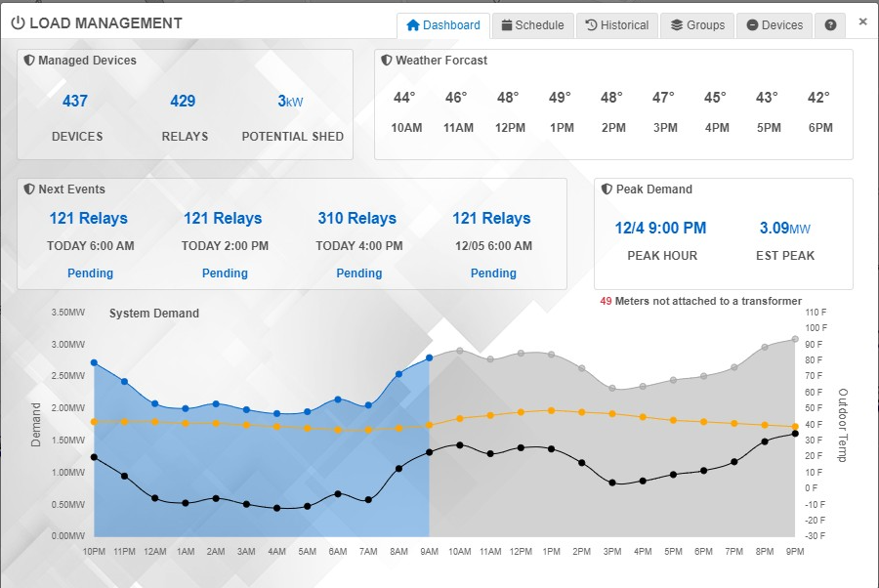879x588 pixels.
Task: Click the 437 devices count link
Action: click(x=75, y=101)
